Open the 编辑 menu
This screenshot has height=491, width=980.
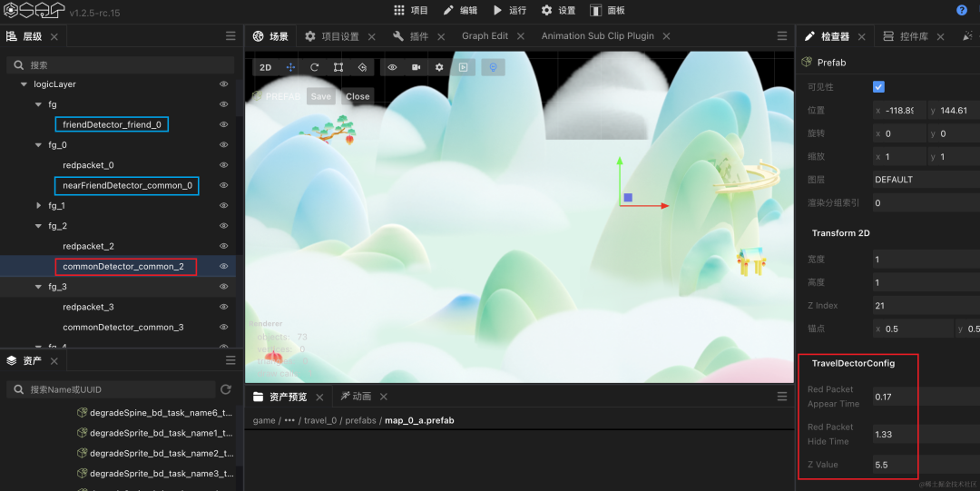click(x=460, y=10)
